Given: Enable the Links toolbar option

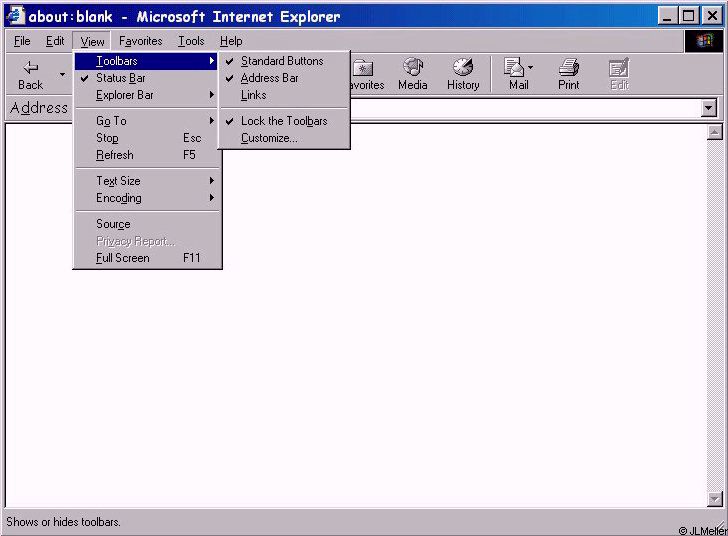Looking at the screenshot, I should coord(284,95).
